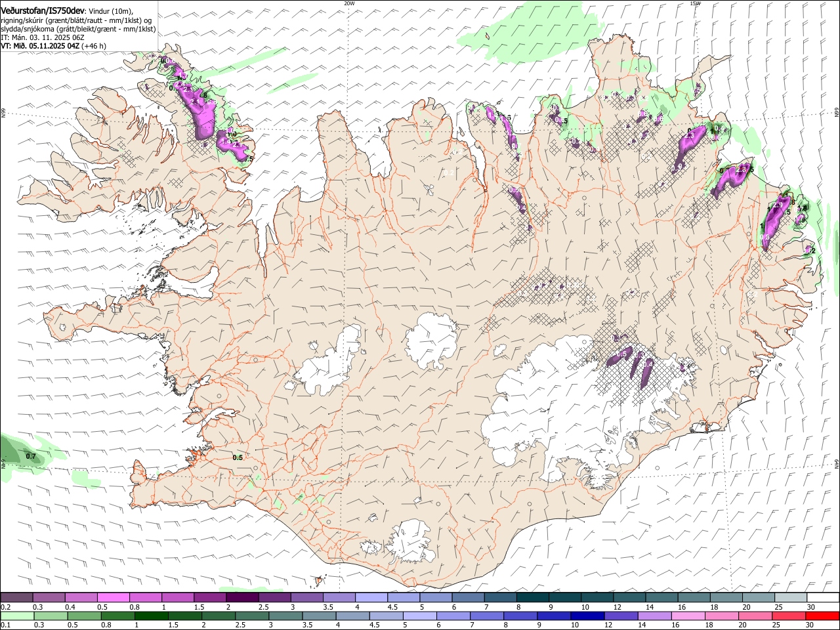Click the 0.5 precipitation value near Reykjavík area
This screenshot has width=840, height=630.
click(238, 457)
